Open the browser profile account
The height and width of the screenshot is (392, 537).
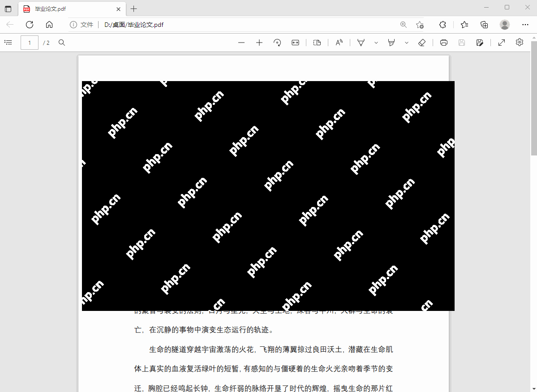tap(504, 25)
